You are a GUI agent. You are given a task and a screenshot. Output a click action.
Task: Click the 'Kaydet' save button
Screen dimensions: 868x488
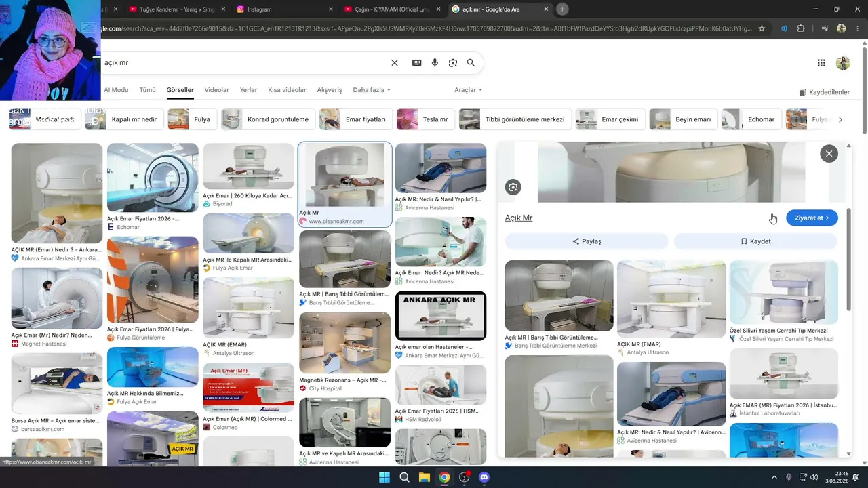[x=755, y=241]
